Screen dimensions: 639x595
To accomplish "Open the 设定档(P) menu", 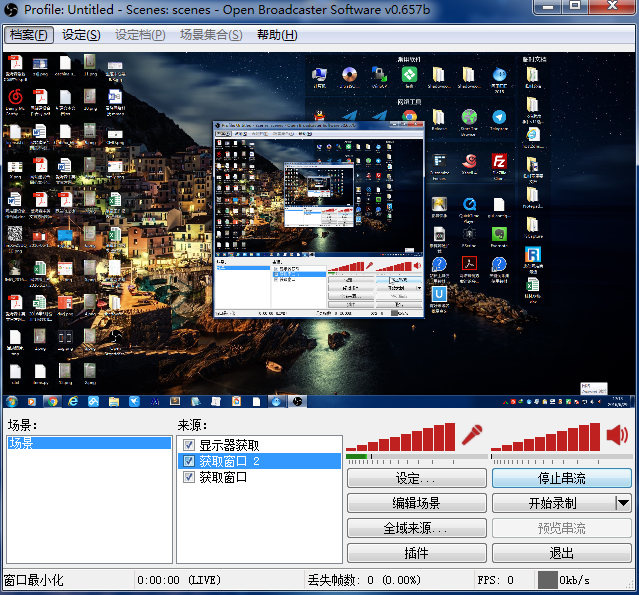I will [140, 35].
